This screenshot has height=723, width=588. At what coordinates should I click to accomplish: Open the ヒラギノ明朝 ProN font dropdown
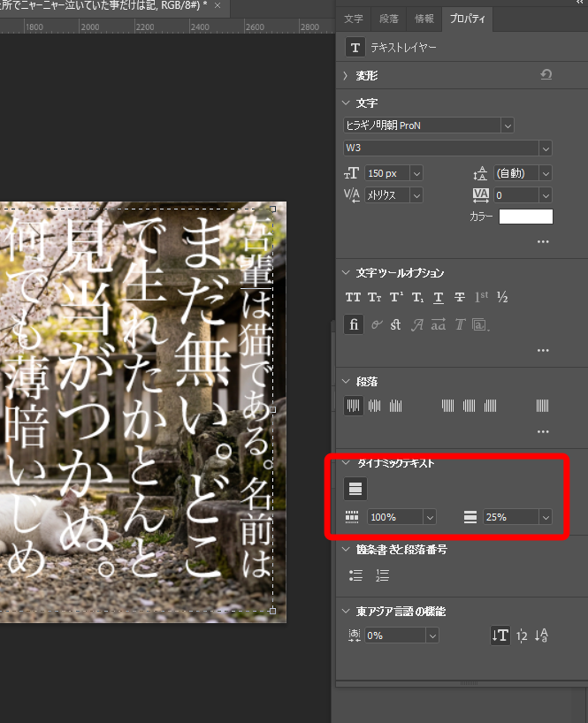click(508, 126)
